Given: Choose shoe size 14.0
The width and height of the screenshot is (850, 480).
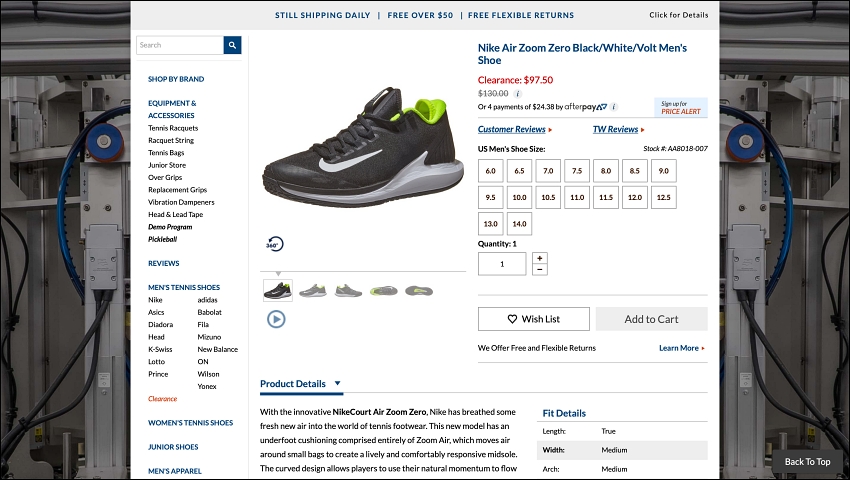Looking at the screenshot, I should (519, 223).
